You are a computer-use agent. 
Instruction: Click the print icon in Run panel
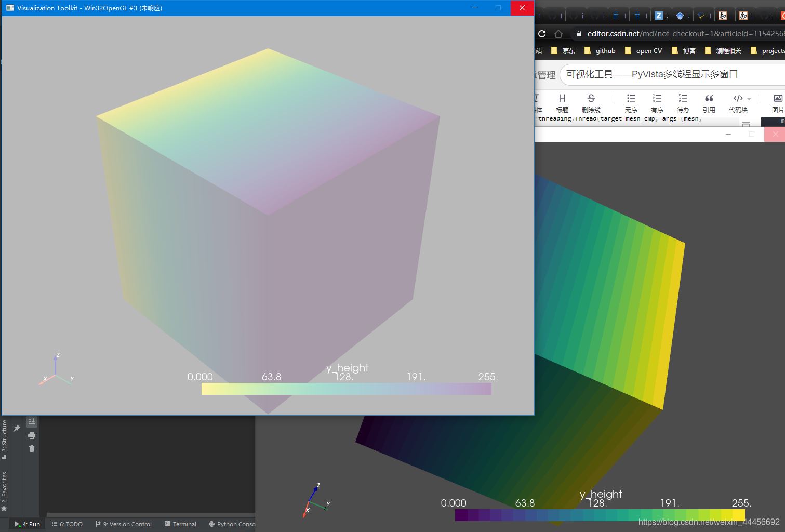point(32,435)
